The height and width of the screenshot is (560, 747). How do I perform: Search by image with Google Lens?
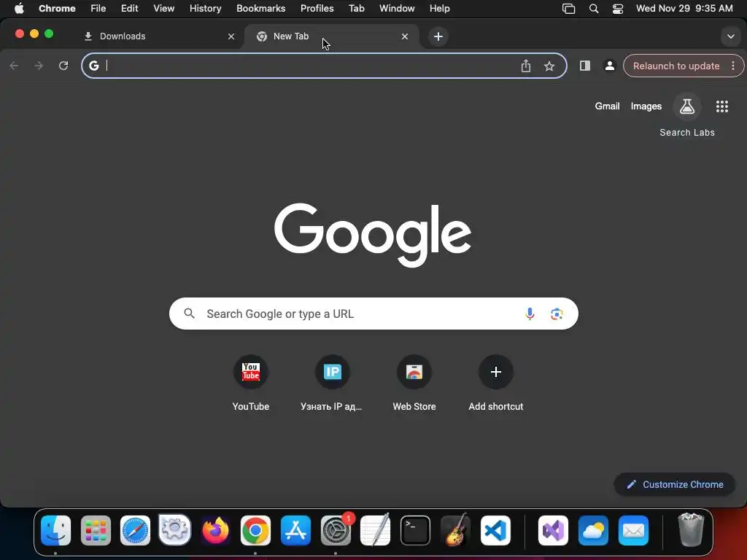coord(557,314)
